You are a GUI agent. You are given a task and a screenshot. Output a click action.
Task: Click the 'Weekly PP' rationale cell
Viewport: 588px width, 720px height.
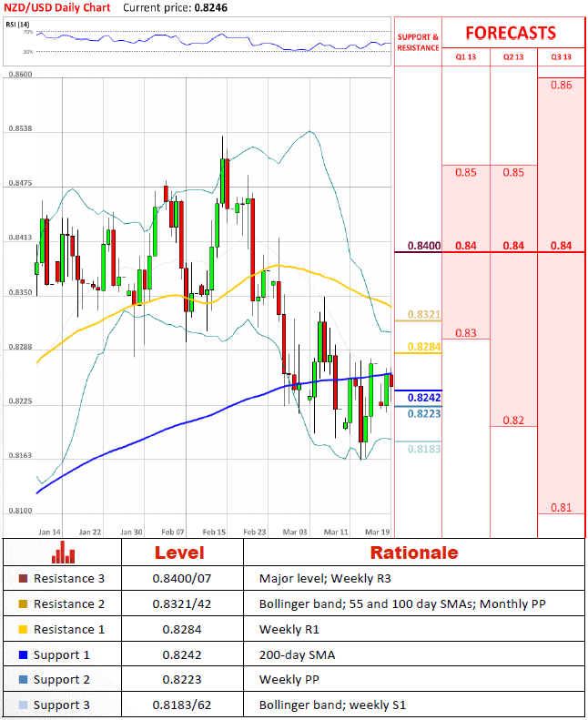pyautogui.click(x=289, y=680)
